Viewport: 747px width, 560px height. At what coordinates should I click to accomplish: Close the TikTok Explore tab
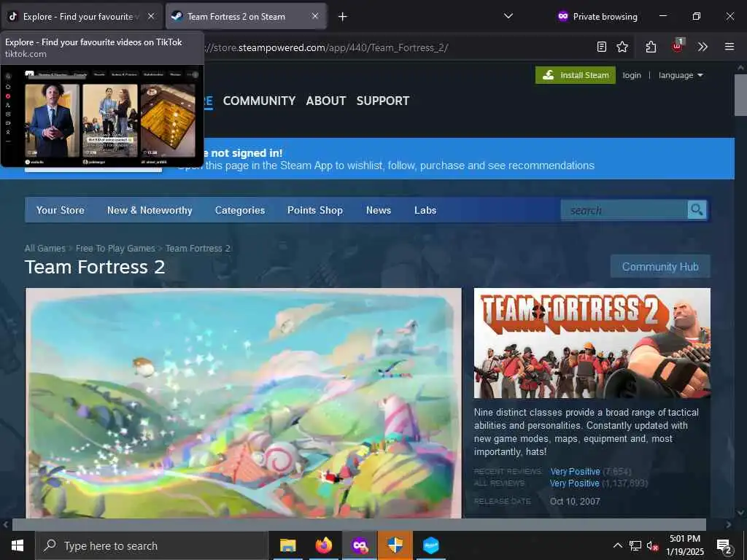[x=151, y=16]
